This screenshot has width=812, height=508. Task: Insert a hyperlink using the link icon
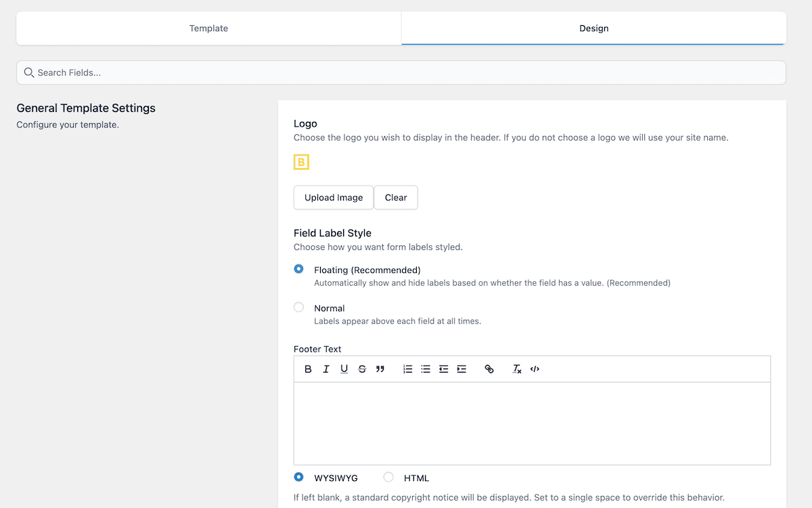coord(489,369)
